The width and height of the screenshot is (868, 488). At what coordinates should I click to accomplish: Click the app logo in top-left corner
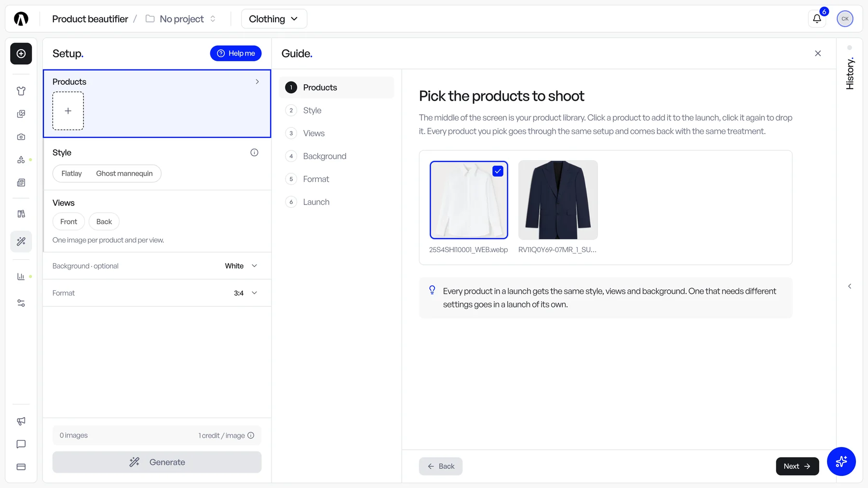click(21, 19)
